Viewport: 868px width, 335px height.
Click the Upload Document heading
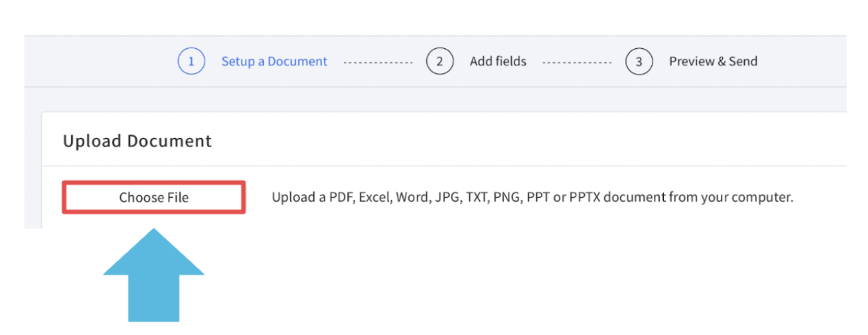coord(137,141)
